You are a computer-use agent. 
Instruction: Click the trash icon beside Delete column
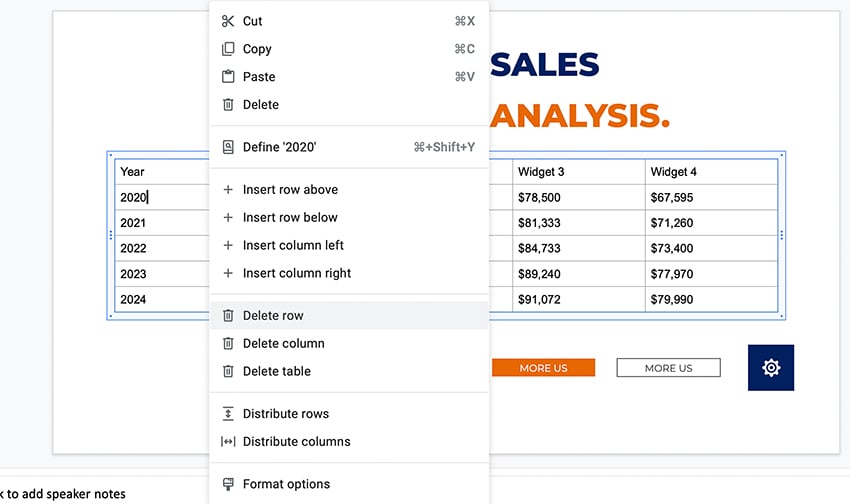[228, 343]
